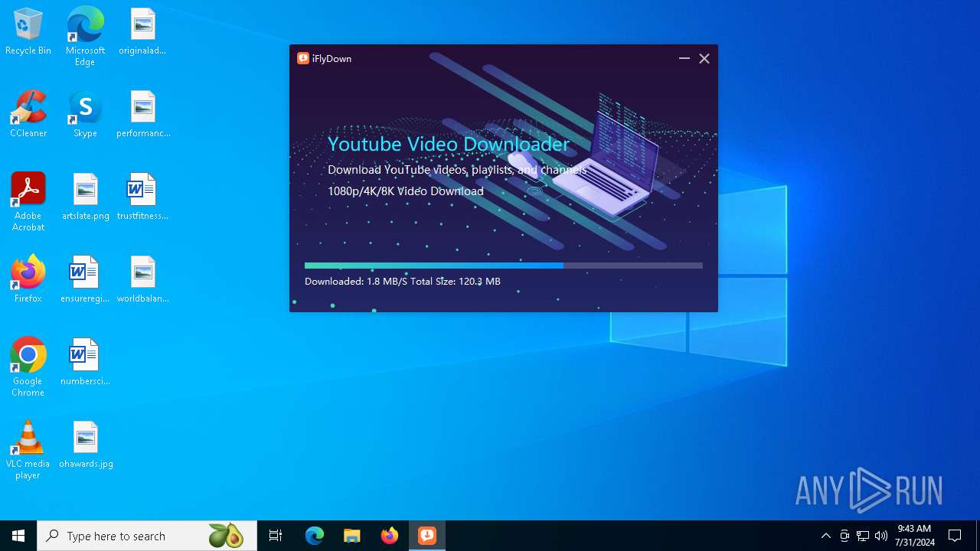Open Task View on the taskbar
This screenshot has height=551, width=980.
pyautogui.click(x=276, y=536)
